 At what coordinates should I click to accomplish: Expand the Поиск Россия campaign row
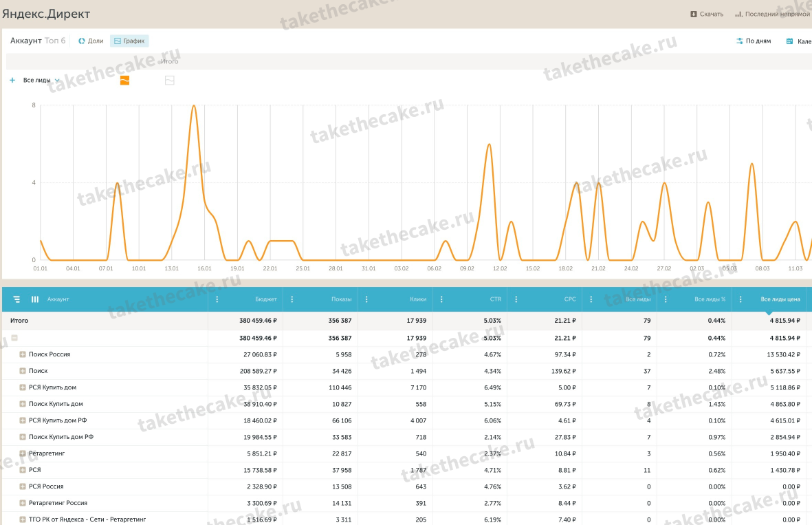point(23,354)
